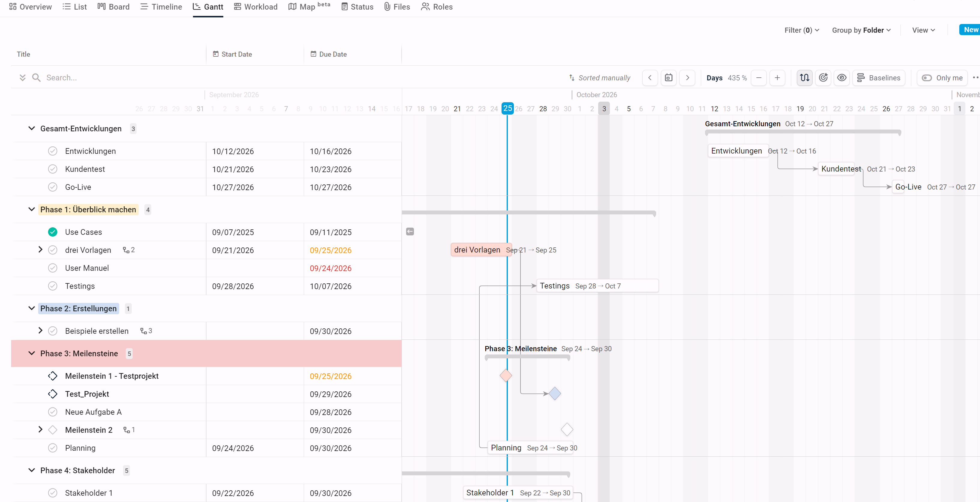Image resolution: width=980 pixels, height=502 pixels.
Task: Expand Meilenstein 2 subtasks
Action: click(x=40, y=429)
